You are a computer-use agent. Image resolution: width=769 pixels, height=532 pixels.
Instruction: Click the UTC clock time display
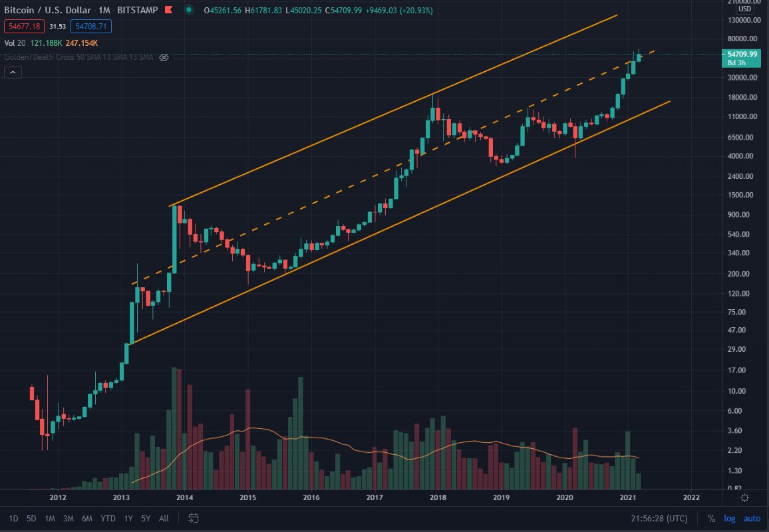point(659,518)
